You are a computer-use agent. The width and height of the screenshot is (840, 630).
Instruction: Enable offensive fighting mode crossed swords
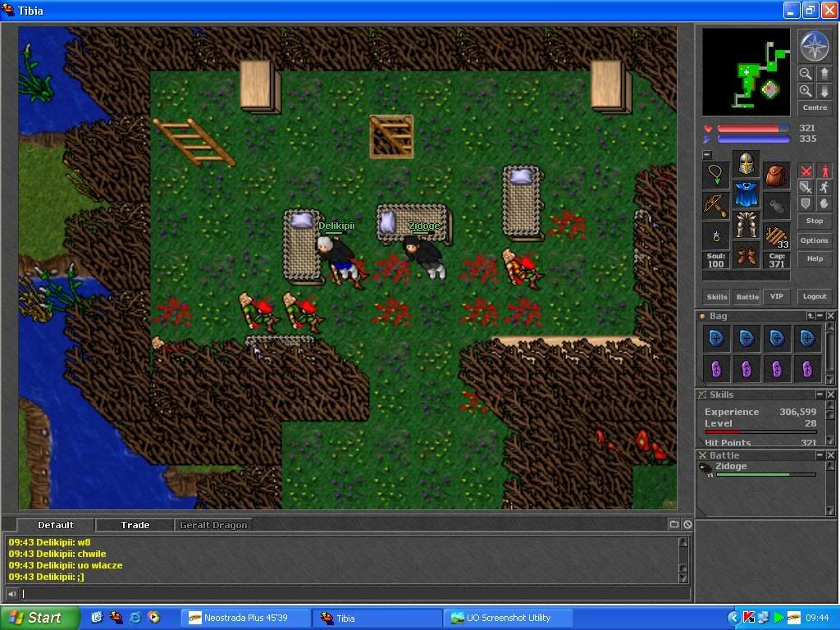point(806,171)
